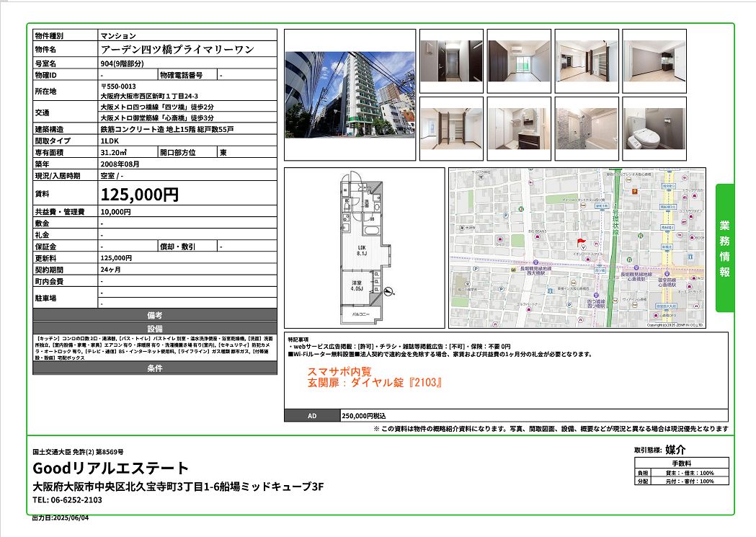Click the orange parking icon on the map
Viewport: 756px width, 537px height.
point(634,192)
